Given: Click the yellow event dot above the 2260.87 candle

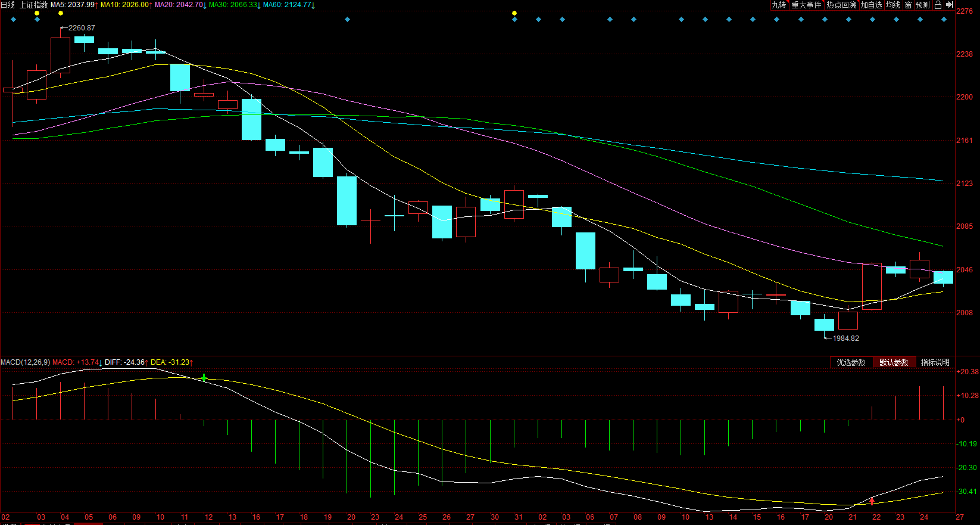Looking at the screenshot, I should 61,13.
